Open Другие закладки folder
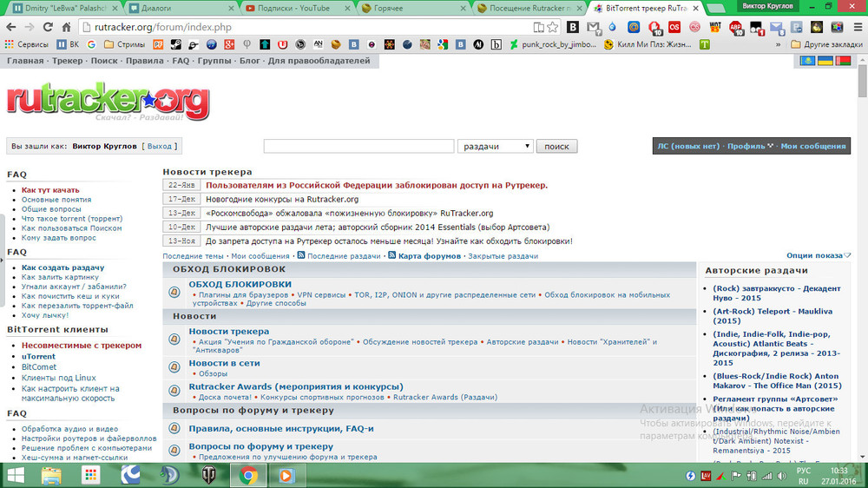Image resolution: width=868 pixels, height=488 pixels. [x=827, y=44]
